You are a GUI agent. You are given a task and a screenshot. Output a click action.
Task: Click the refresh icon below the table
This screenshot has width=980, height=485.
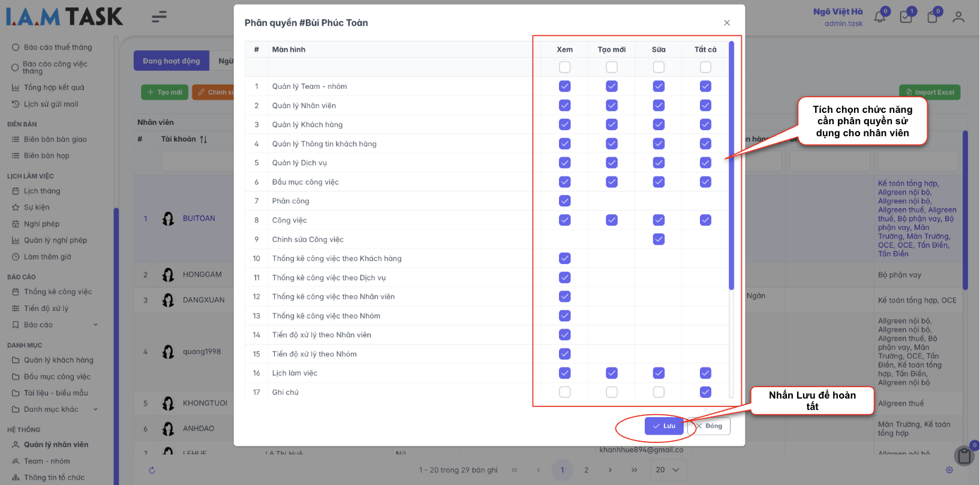[152, 470]
